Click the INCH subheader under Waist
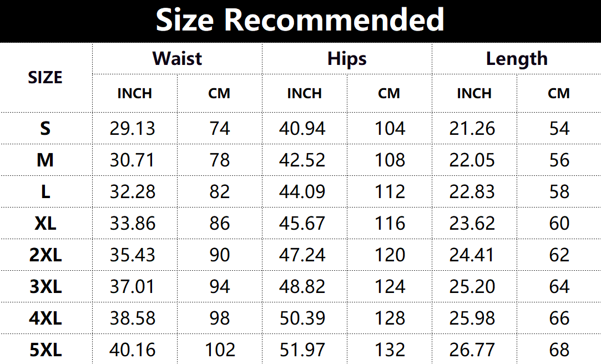The width and height of the screenshot is (601, 364). pyautogui.click(x=134, y=93)
